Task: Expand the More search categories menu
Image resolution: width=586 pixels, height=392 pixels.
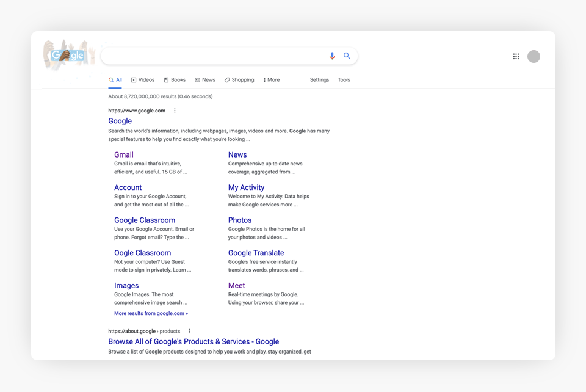Action: tap(271, 80)
